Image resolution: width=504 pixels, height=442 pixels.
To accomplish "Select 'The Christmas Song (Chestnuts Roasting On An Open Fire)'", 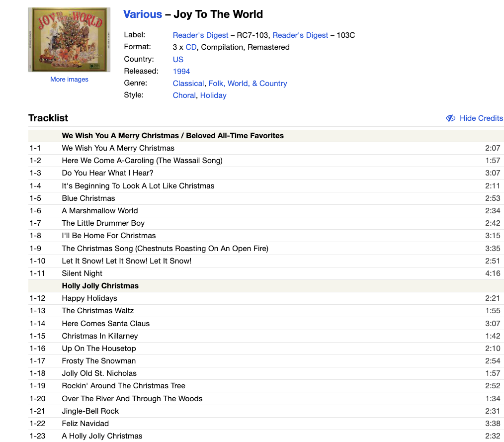I will click(x=165, y=249).
